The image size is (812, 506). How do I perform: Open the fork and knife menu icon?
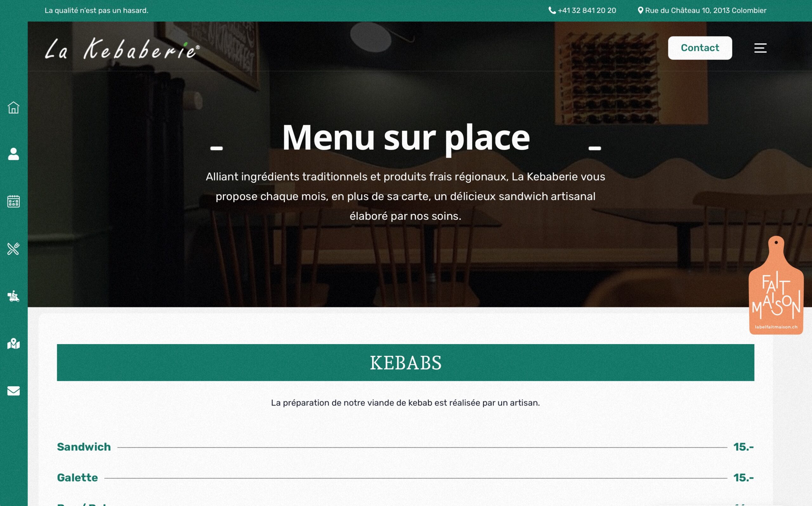click(13, 249)
